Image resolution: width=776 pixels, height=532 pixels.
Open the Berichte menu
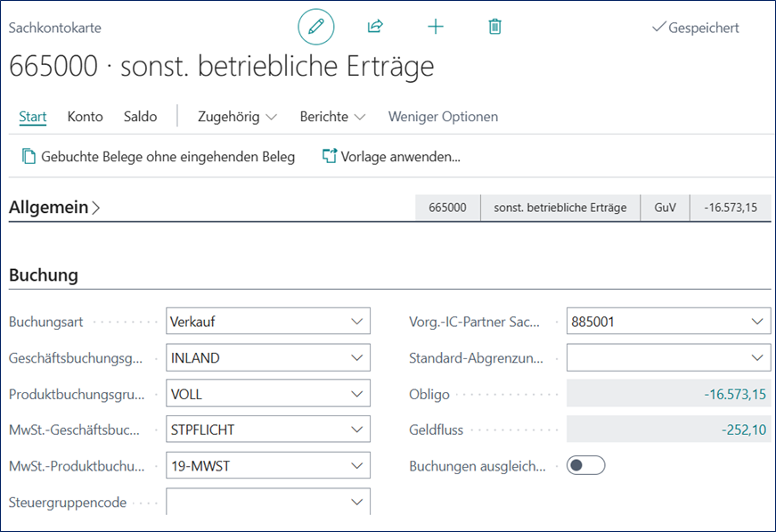click(332, 117)
